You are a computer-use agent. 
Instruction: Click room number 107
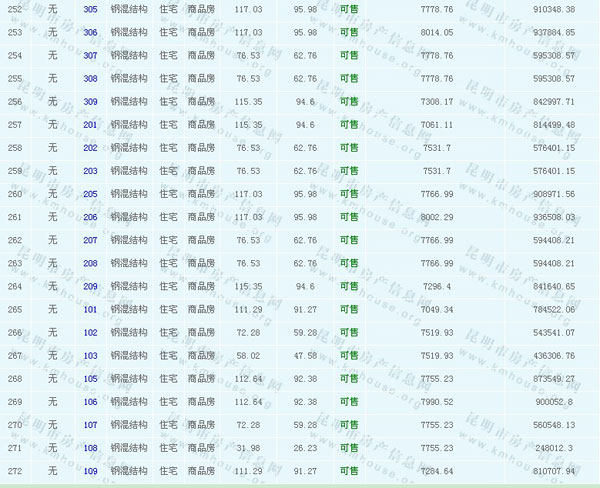pos(90,424)
